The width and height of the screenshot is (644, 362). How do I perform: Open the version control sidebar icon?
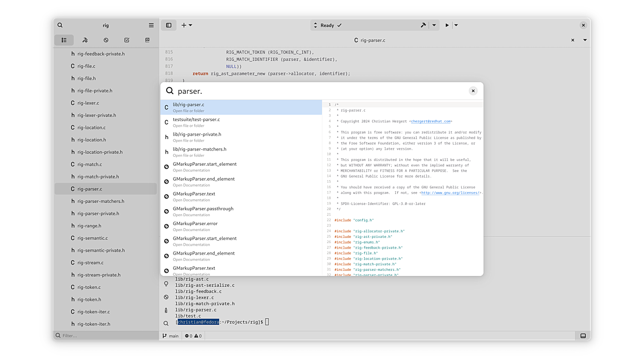coord(106,40)
